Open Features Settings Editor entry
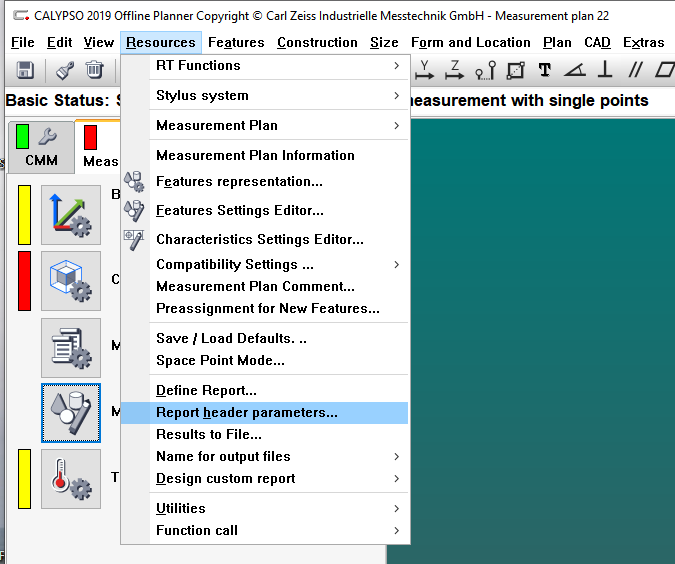Screen dimensions: 675x564 tap(240, 211)
